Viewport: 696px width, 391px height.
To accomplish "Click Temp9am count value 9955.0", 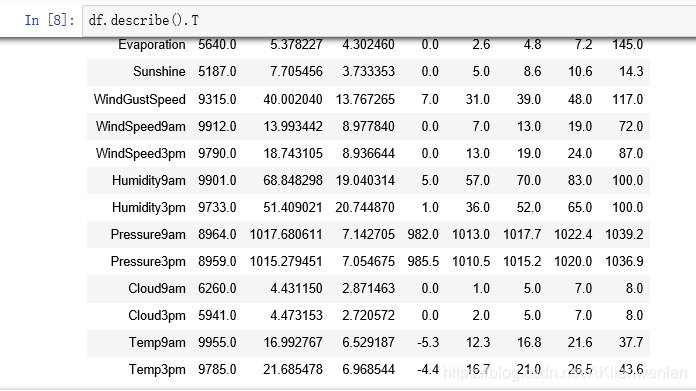I will point(217,343).
